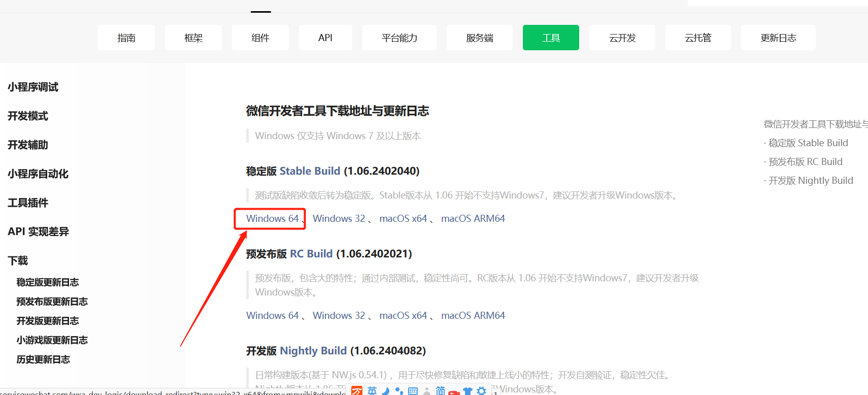The height and width of the screenshot is (395, 868).
Task: Open the 组件 tab
Action: coord(260,38)
